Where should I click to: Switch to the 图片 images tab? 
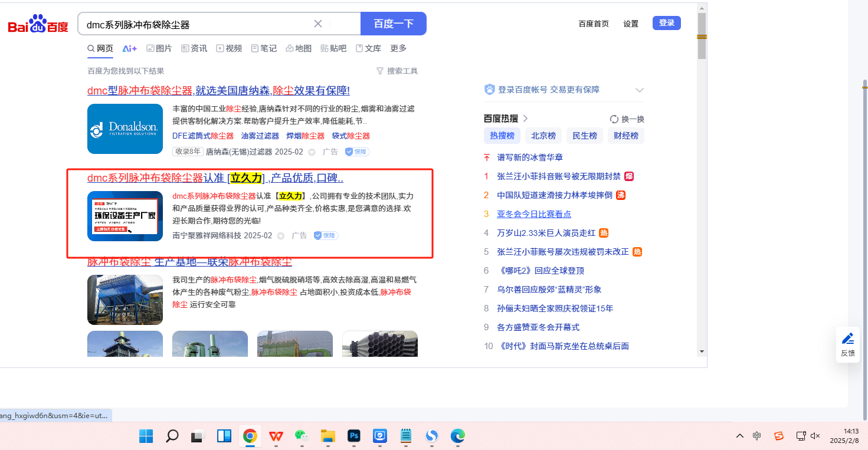(159, 48)
